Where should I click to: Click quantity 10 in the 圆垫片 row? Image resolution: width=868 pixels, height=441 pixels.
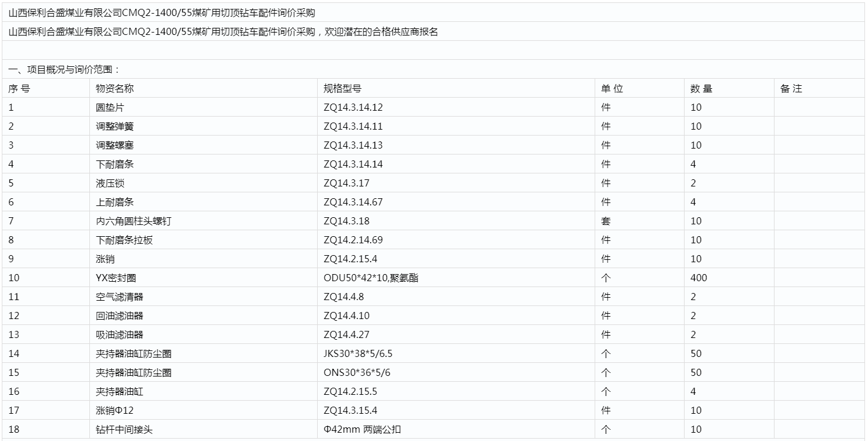click(696, 108)
